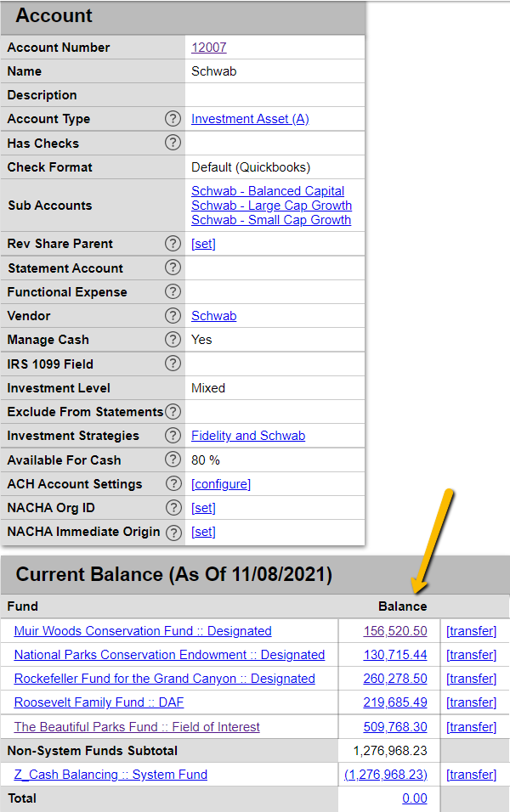Screen dimensions: 510x812
Task: View the 219,685.49 balance details
Action: [x=395, y=702]
